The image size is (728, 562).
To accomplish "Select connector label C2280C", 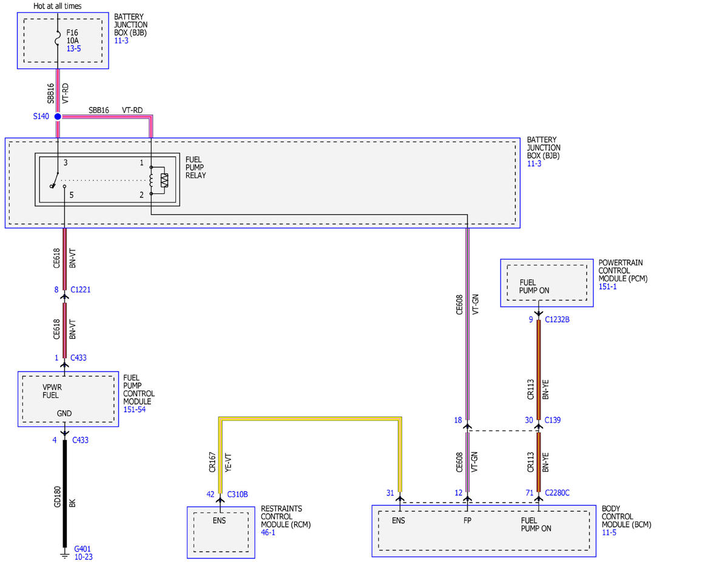I will [557, 493].
